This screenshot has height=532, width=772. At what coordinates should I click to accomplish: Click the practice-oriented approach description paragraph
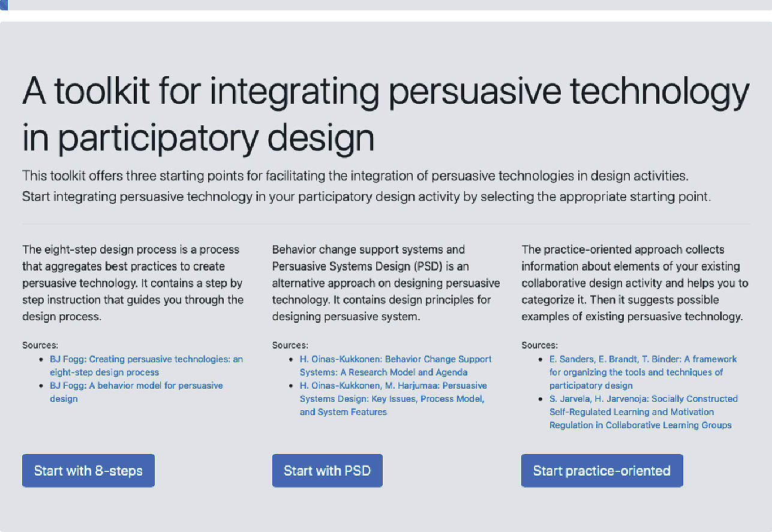[x=635, y=282]
